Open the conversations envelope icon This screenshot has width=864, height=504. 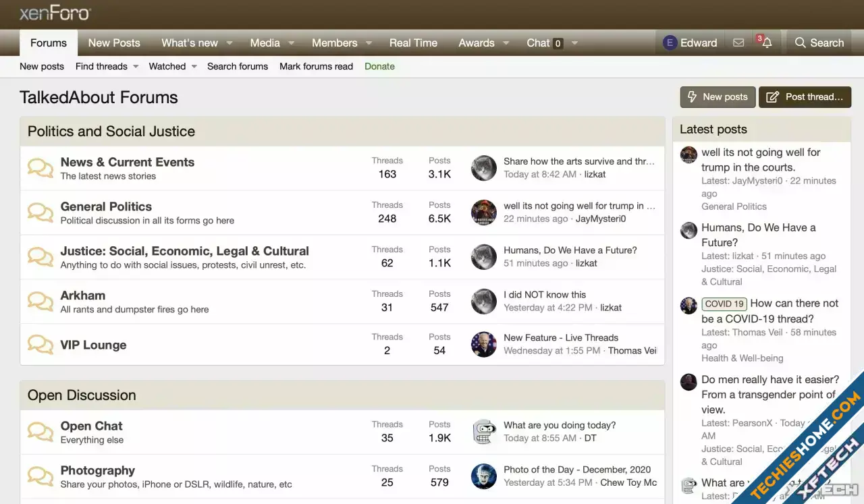click(x=738, y=43)
